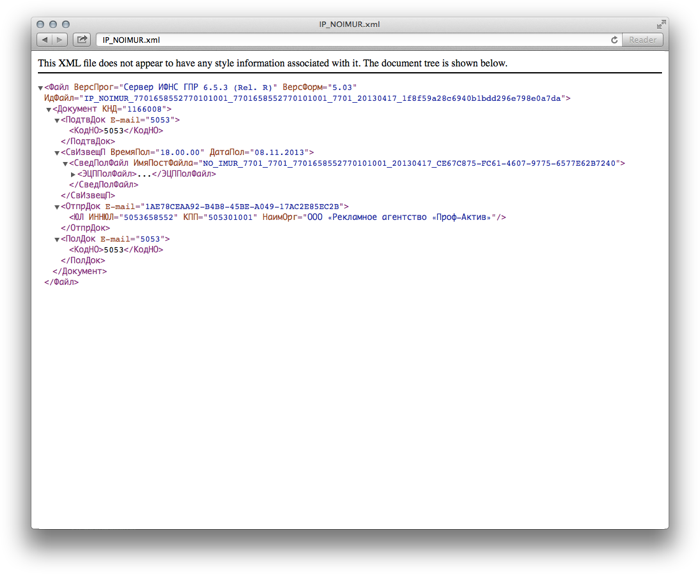The width and height of the screenshot is (700, 574).
Task: Open the Share menu button
Action: pos(82,40)
